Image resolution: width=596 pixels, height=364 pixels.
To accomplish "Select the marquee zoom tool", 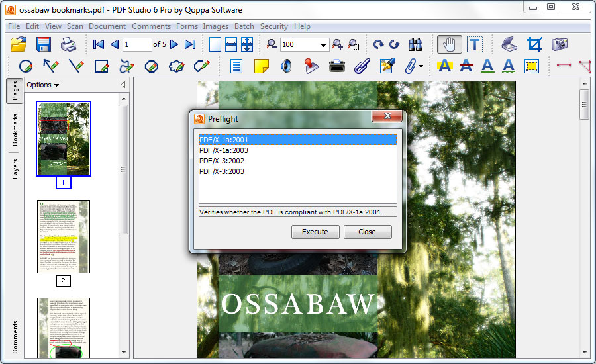I will pos(354,44).
